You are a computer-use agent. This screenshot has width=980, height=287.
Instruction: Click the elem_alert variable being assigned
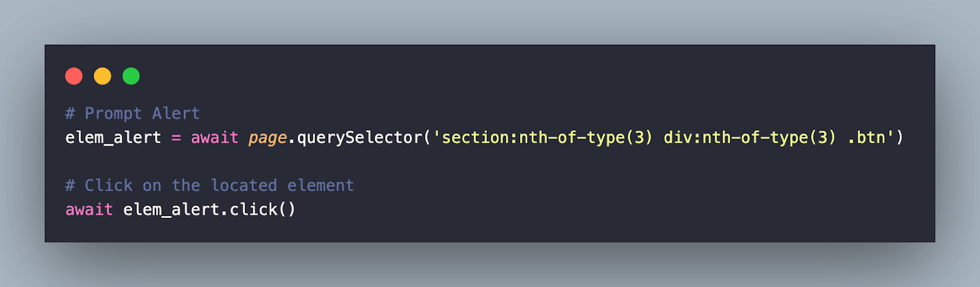point(113,138)
